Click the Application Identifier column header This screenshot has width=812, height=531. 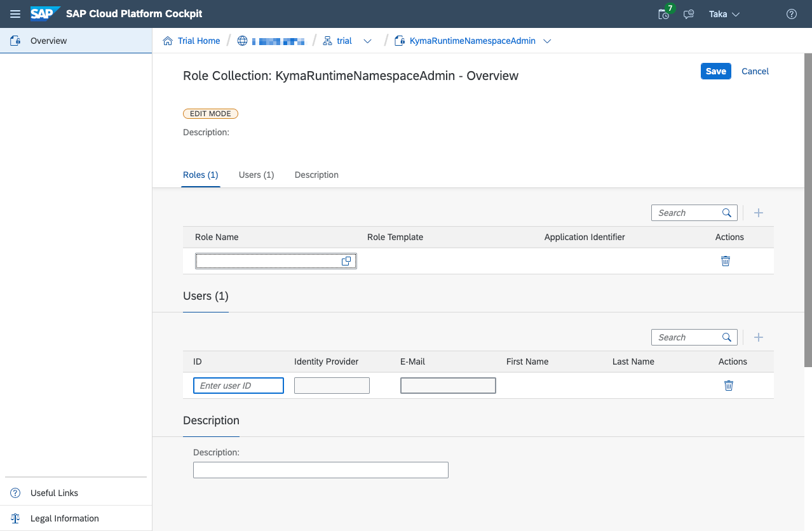coord(585,237)
